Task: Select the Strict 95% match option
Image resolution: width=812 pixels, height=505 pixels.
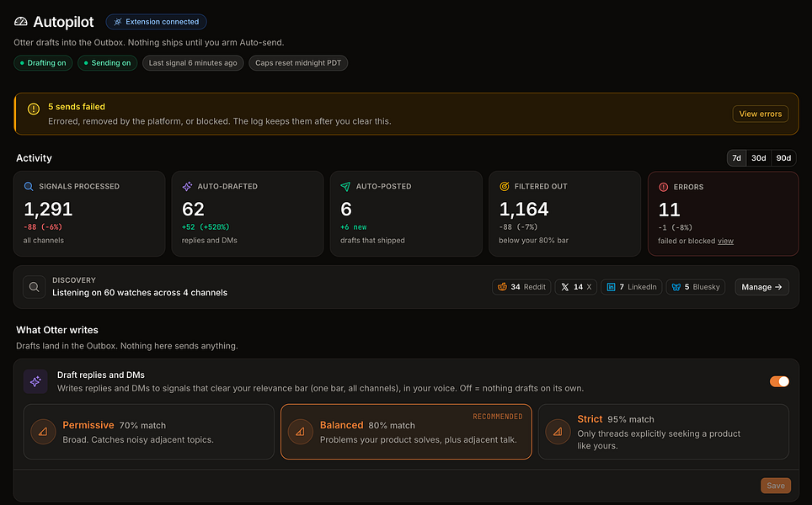Action: 664,432
